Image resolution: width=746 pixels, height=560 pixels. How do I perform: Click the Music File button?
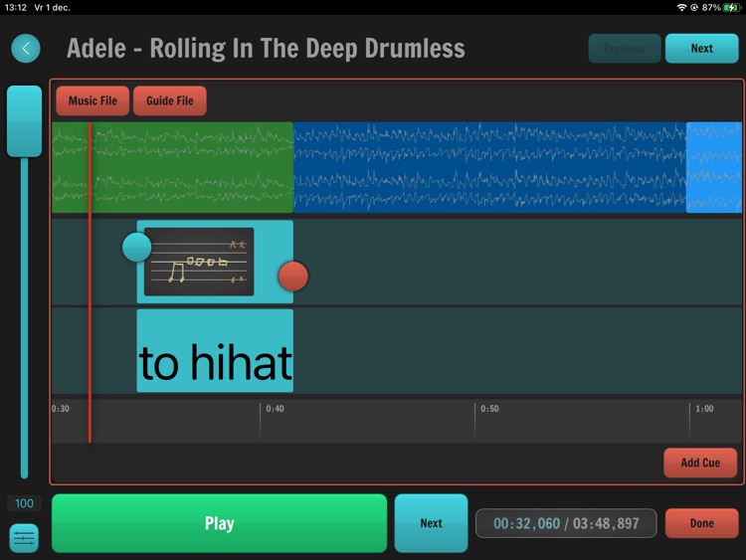(93, 100)
